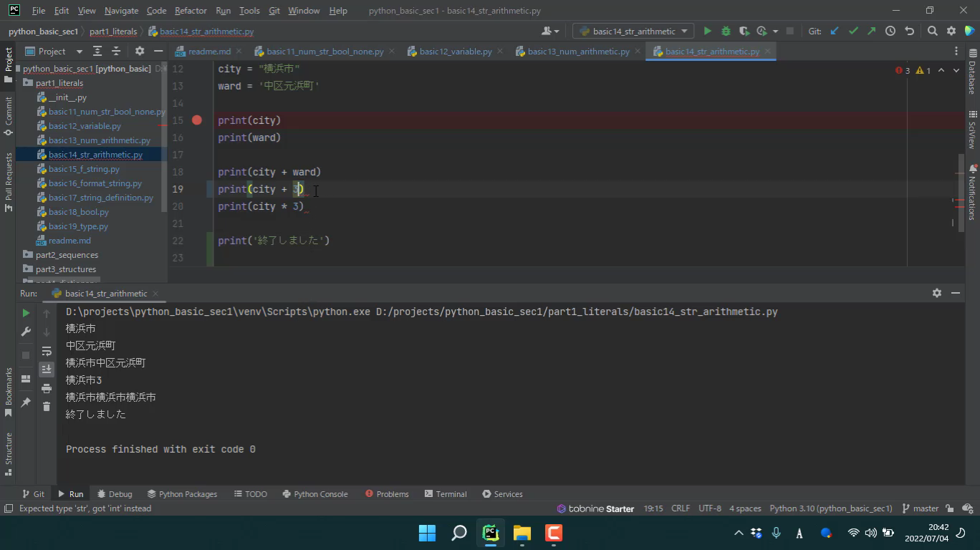Toggle soft-wrap in the Run console

coord(47,351)
